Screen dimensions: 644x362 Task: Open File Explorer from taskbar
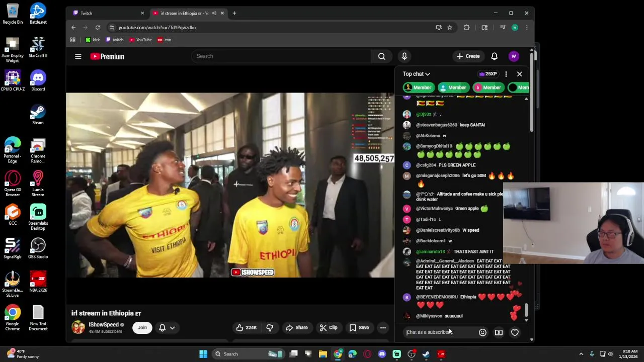pos(323,354)
